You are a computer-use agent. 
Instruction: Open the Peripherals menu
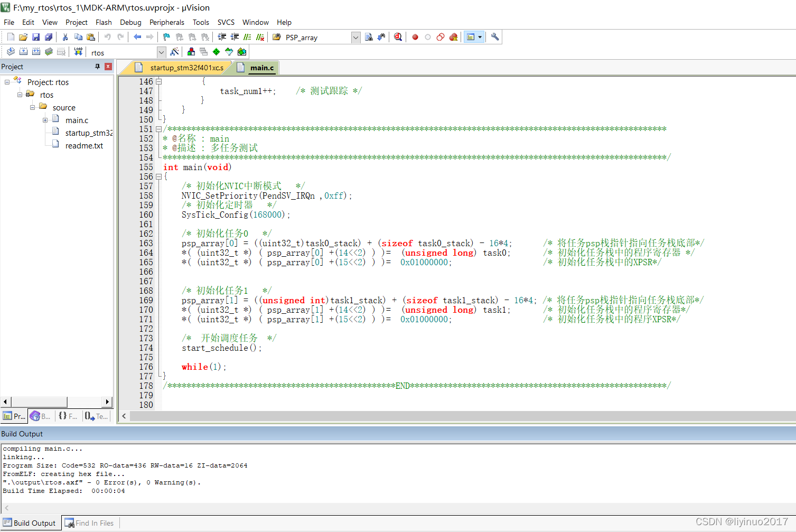coord(166,22)
